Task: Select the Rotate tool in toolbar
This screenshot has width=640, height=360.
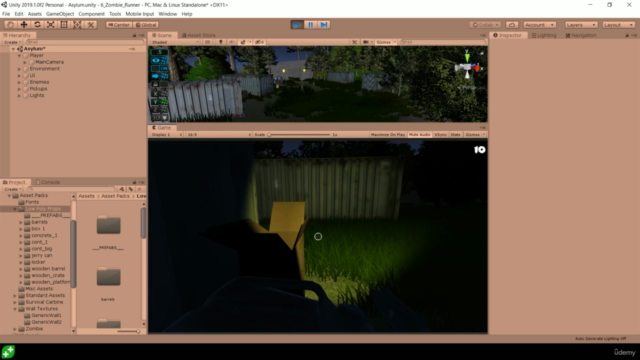Action: 38,25
